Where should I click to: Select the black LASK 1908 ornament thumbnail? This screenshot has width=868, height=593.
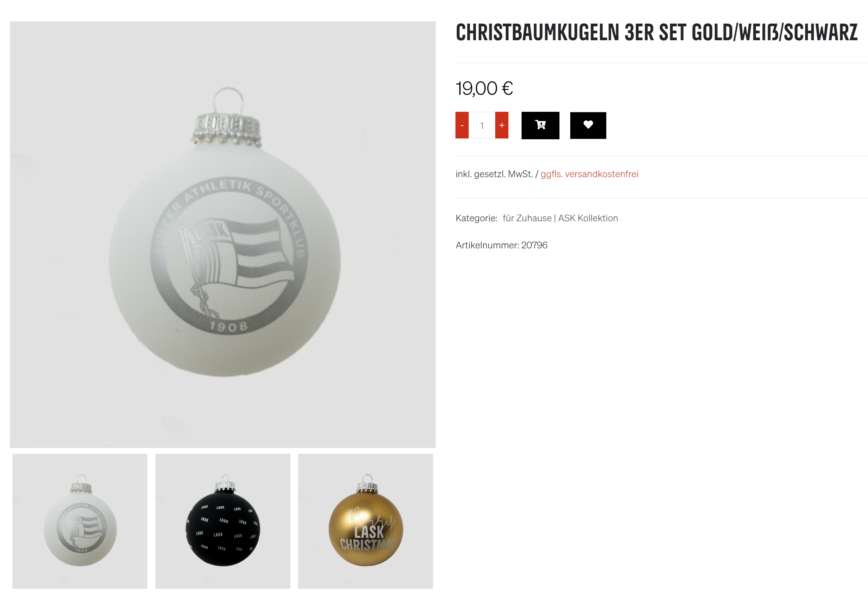pyautogui.click(x=223, y=521)
